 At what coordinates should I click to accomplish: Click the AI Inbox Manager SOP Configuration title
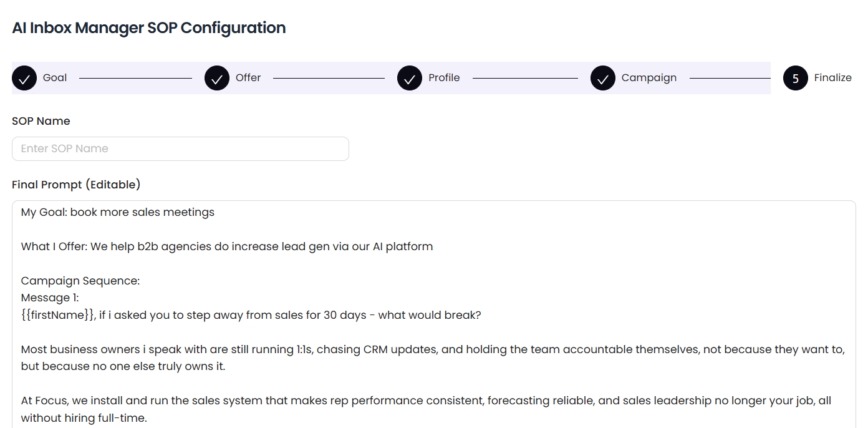coord(148,27)
